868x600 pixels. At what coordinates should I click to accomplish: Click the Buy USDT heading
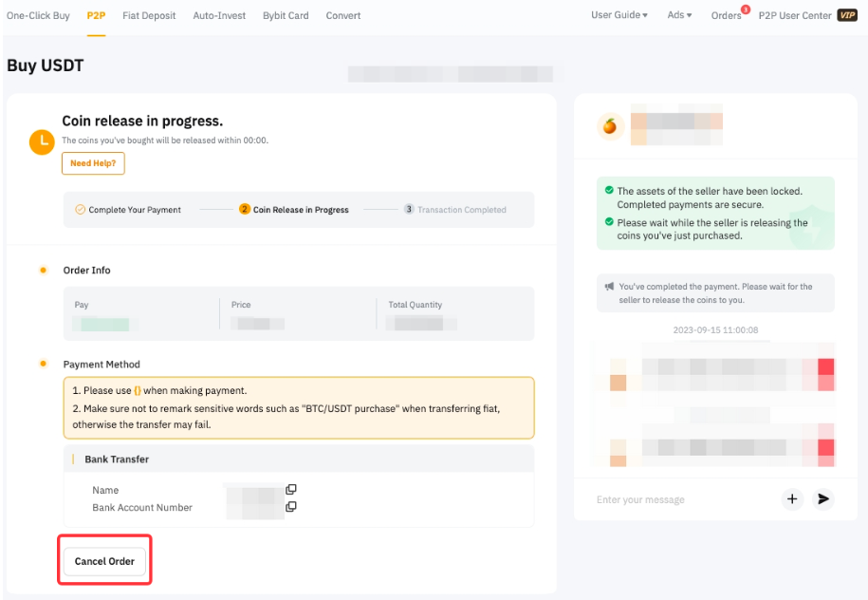[45, 66]
